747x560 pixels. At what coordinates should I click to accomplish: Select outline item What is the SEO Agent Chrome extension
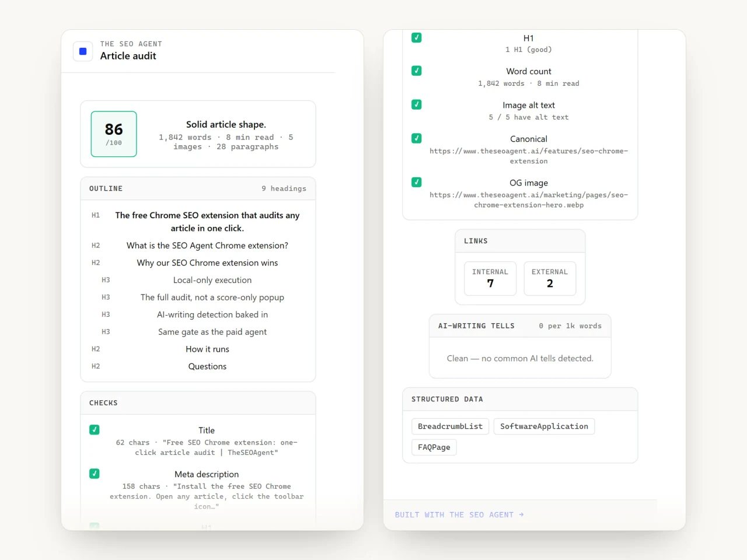(x=207, y=246)
